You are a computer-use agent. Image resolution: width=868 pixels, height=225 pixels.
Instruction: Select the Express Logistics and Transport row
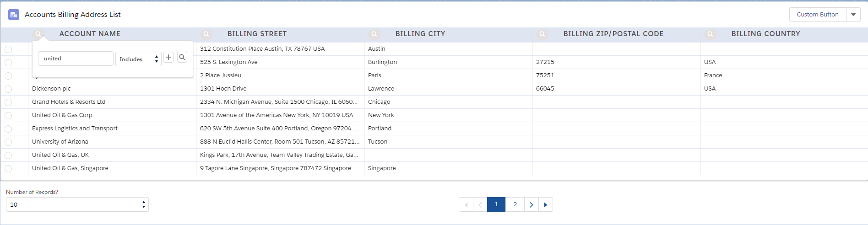[8, 129]
